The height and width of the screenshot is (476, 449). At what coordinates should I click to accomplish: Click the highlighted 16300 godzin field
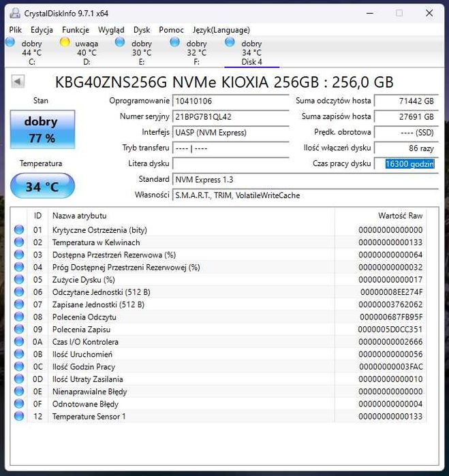406,164
